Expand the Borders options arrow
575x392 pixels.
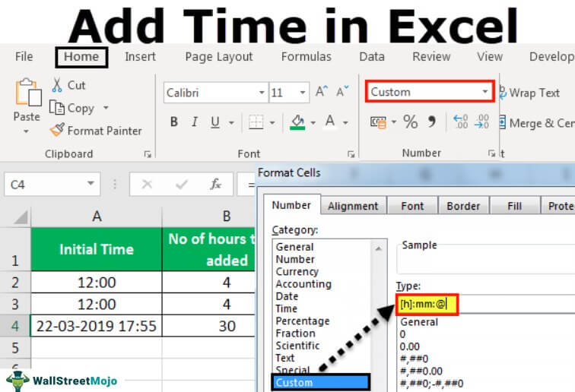click(x=272, y=123)
